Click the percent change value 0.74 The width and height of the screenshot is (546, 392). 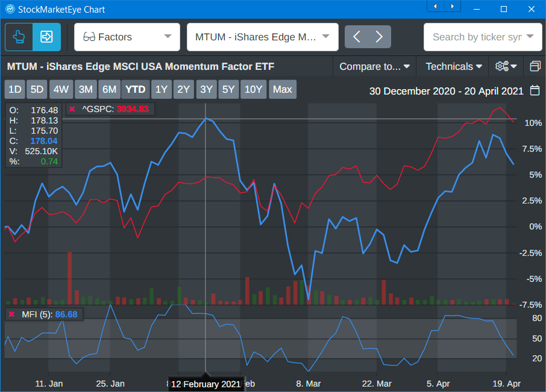tap(49, 161)
